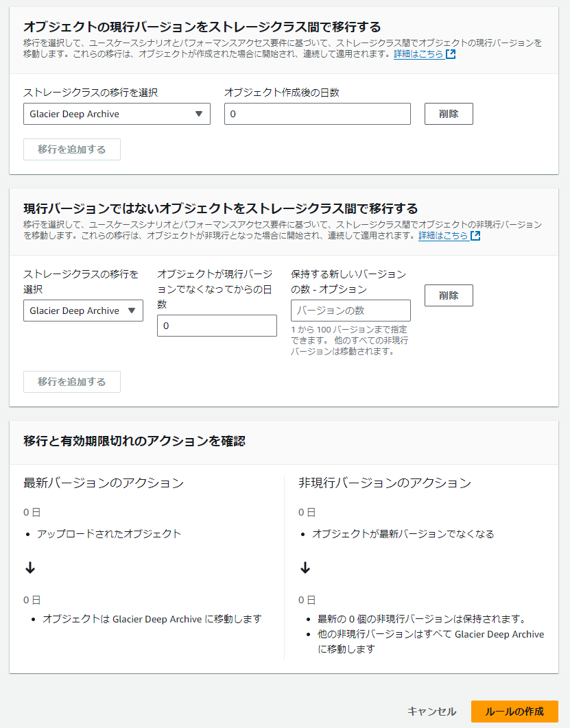
Task: Open storage class dropdown for noncurrent versions
Action: point(83,311)
